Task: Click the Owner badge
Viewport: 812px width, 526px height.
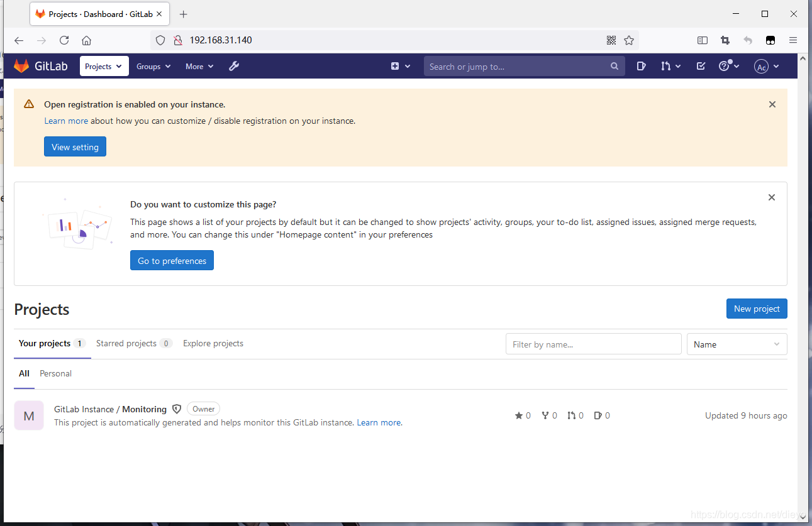Action: (x=203, y=409)
